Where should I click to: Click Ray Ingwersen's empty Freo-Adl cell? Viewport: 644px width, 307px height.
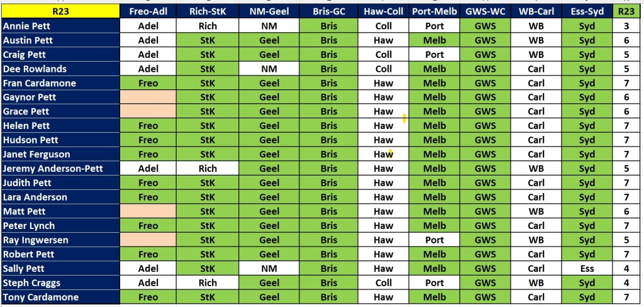point(148,240)
